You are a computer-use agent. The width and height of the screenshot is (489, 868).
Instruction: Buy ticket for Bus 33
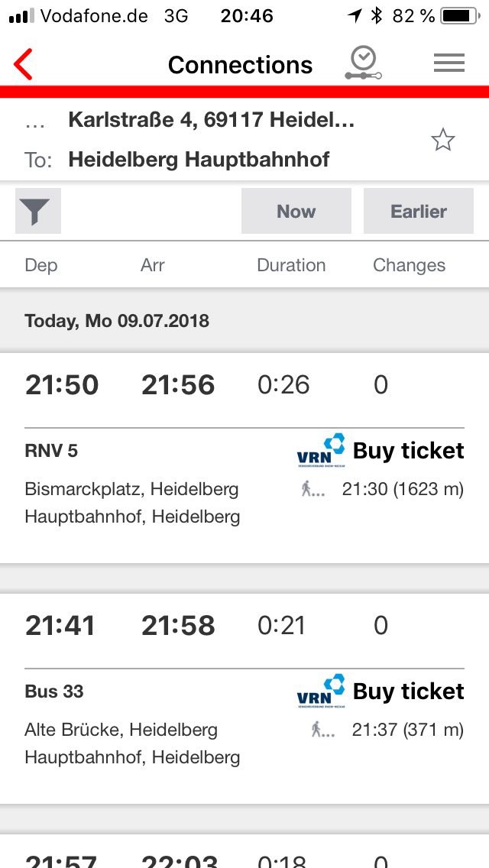pos(408,691)
